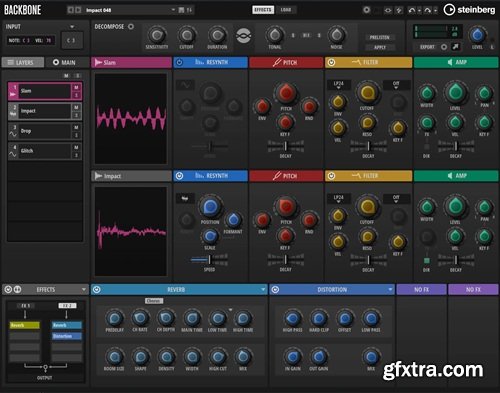
Task: Open the Distortion effect type dropdown
Action: (x=390, y=290)
